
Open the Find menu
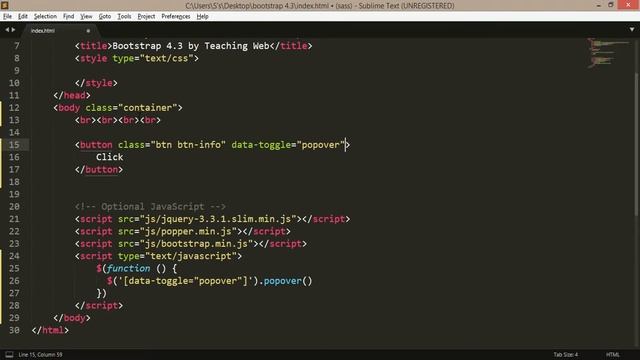pyautogui.click(x=68, y=16)
